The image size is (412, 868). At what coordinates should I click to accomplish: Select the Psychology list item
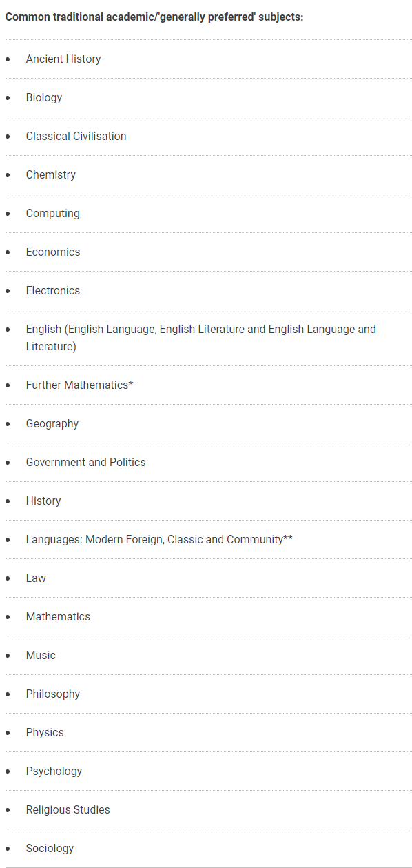click(x=54, y=771)
